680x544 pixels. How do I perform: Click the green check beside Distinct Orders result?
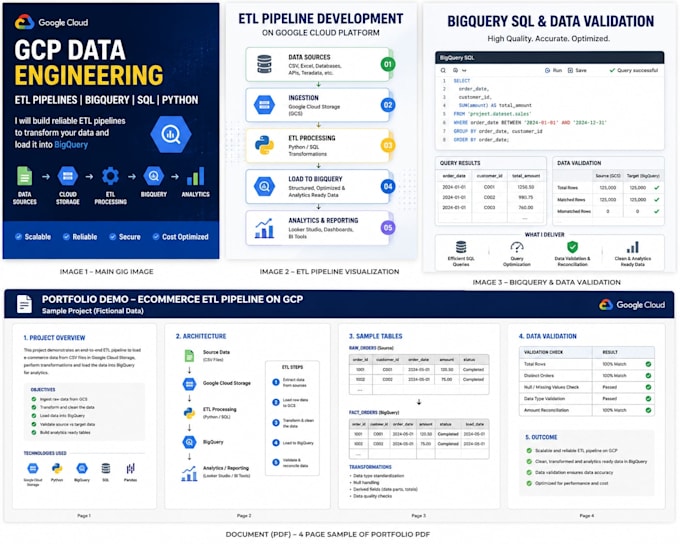(648, 376)
